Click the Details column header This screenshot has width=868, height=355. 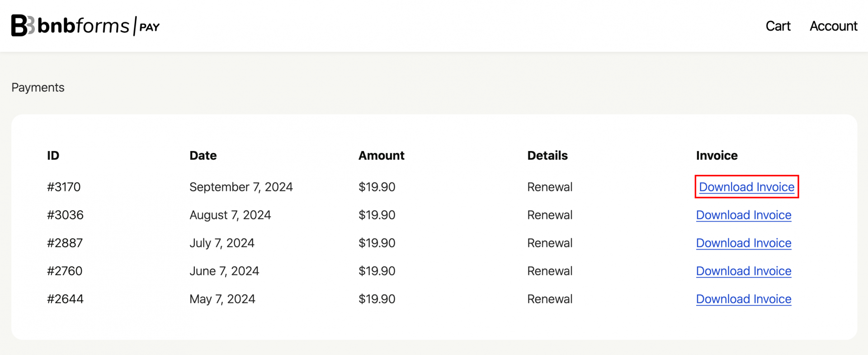547,155
